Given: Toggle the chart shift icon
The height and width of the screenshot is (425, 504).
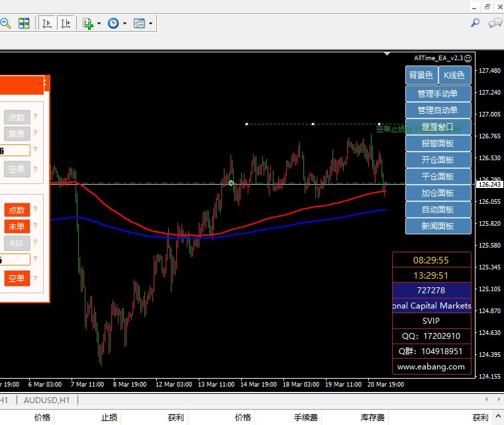Looking at the screenshot, I should (x=65, y=23).
